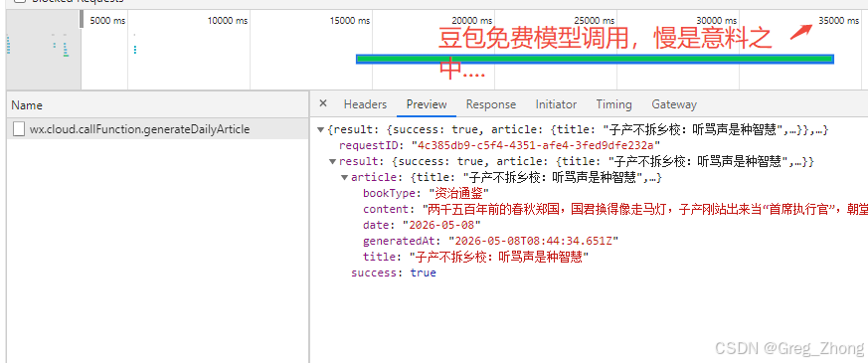
Task: Collapse the result object node
Action: tap(332, 161)
